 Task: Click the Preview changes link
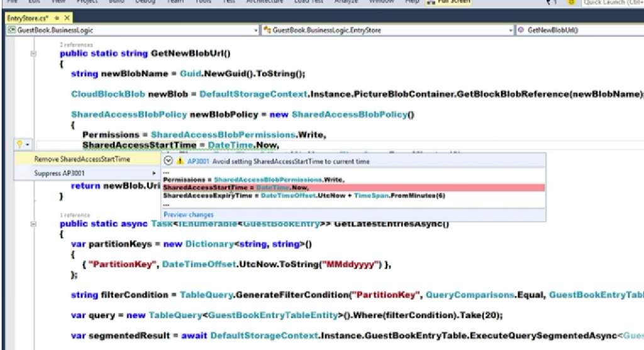tap(188, 215)
